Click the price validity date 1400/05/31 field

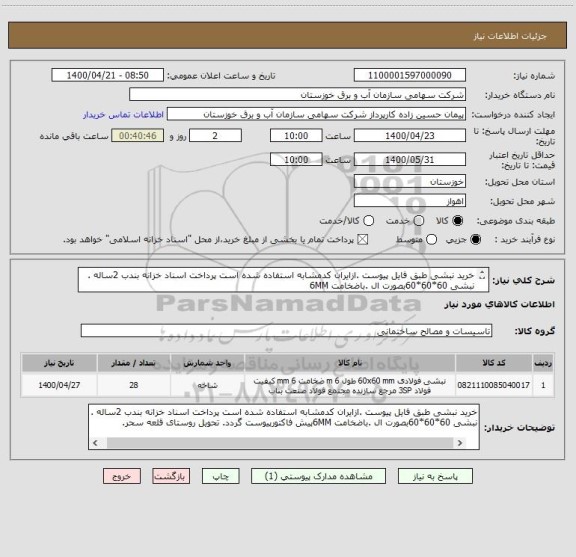[x=410, y=159]
